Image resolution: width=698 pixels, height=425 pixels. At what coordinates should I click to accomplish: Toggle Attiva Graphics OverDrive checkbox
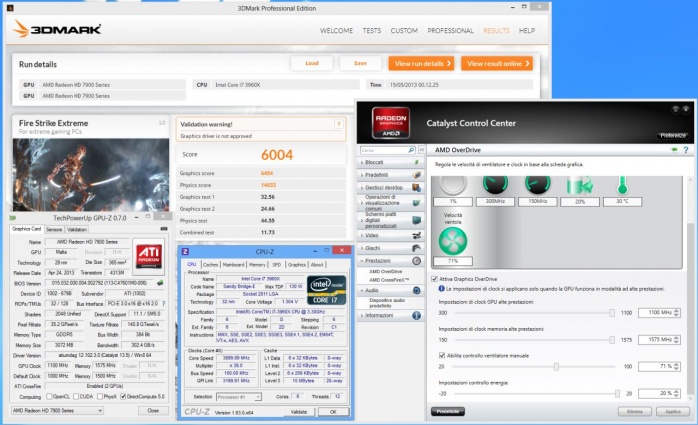434,279
